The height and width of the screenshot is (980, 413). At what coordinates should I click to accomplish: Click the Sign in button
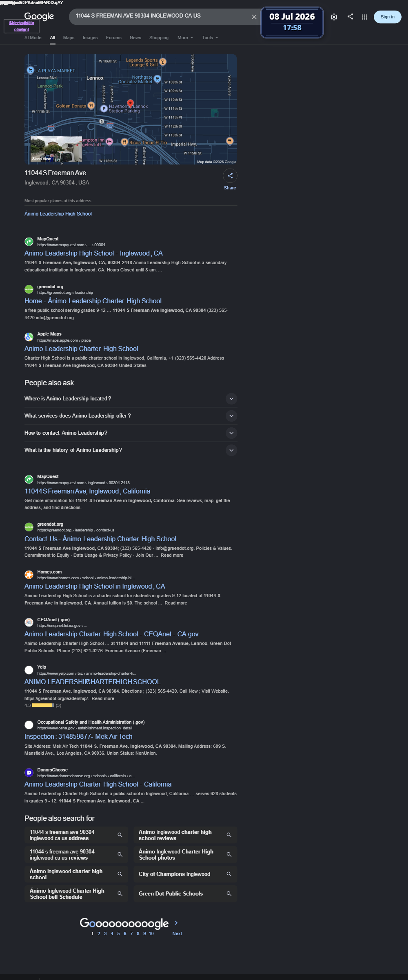[387, 17]
